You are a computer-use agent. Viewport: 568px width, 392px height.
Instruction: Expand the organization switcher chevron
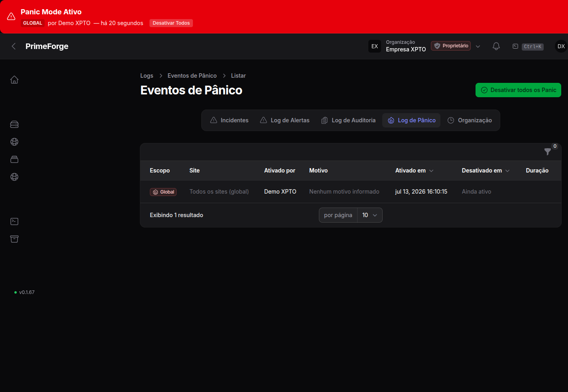click(478, 47)
